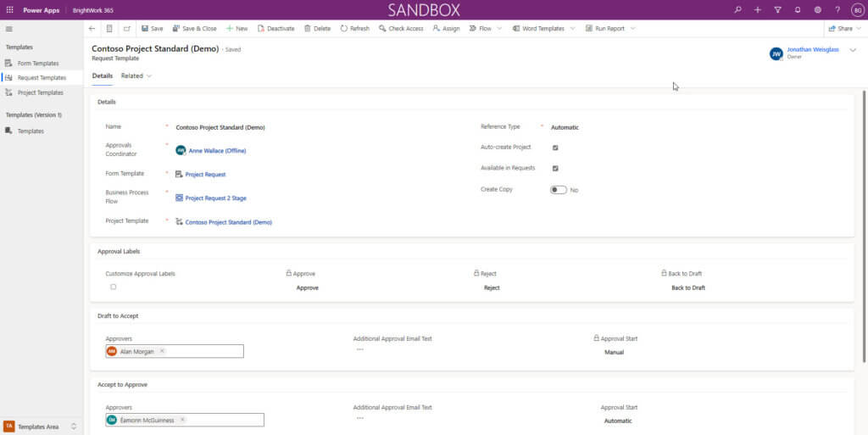Click the Alan Morgan approver chip
This screenshot has height=435, width=868.
point(136,351)
